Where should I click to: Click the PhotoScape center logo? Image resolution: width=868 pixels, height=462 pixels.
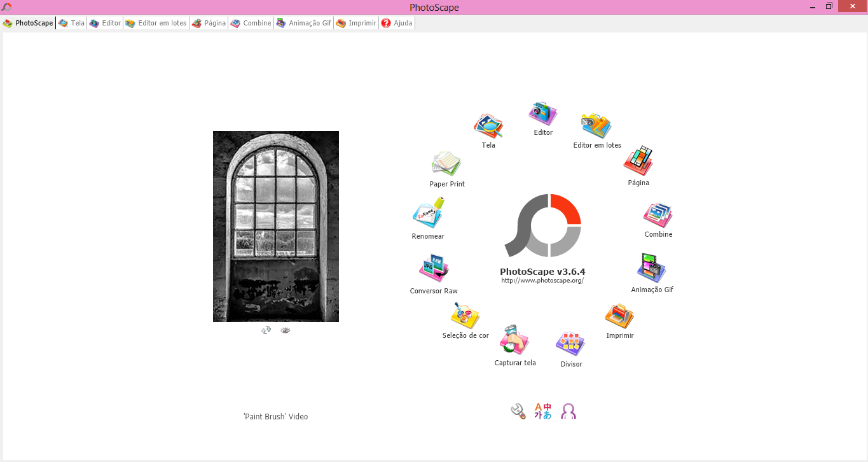pos(543,225)
